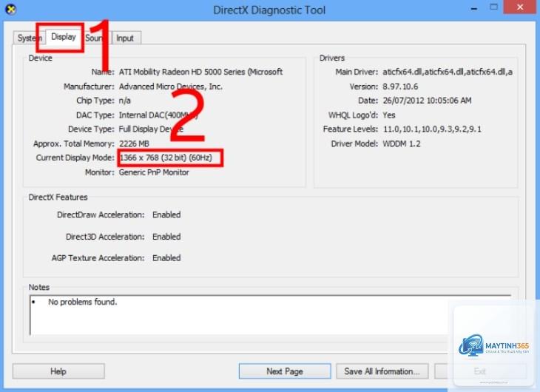Switch to the System tab

[30, 38]
